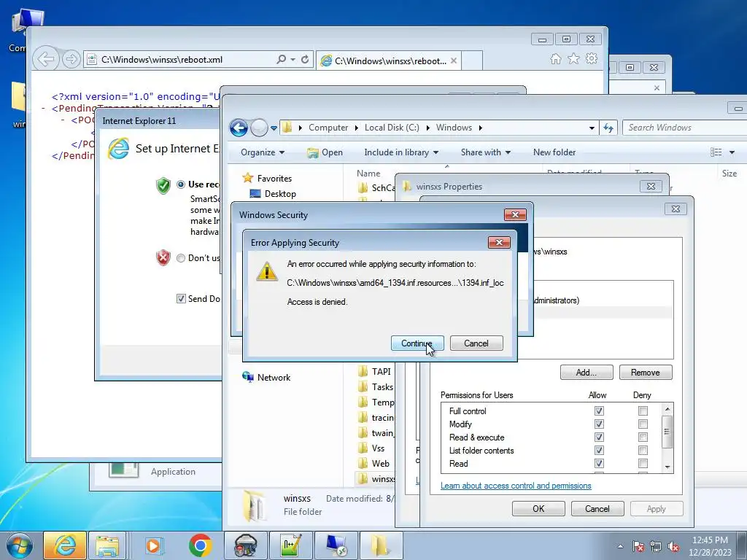
Task: Open change view options dropdown arrow
Action: (732, 152)
